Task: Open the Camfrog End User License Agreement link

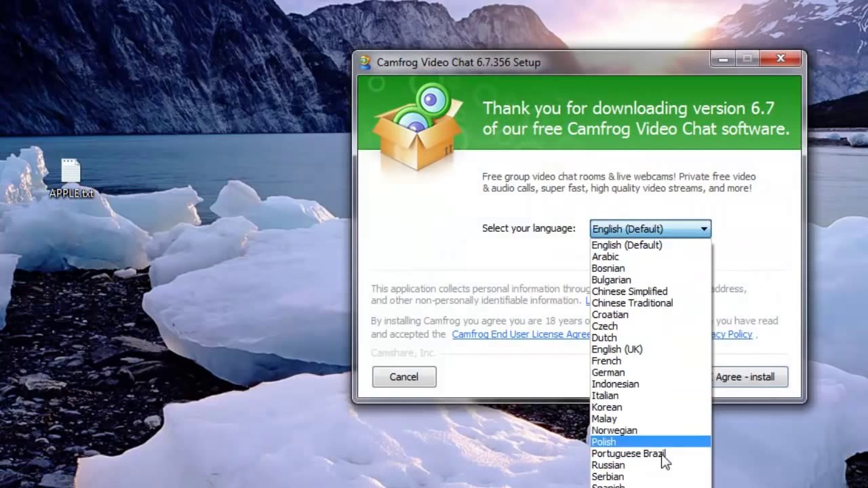Action: [x=521, y=334]
